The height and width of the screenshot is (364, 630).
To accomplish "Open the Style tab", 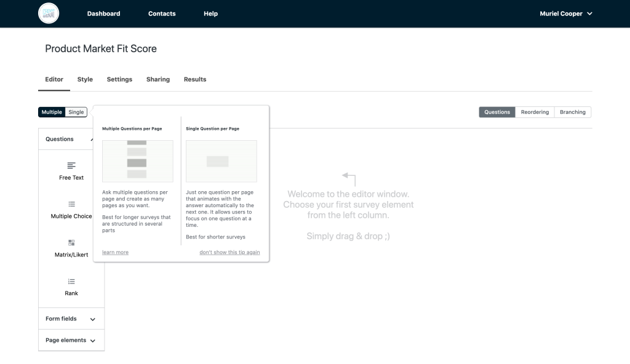I will (x=85, y=79).
